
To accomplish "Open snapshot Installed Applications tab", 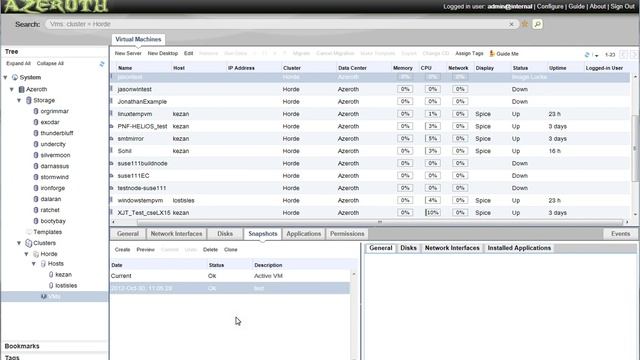I will [519, 248].
